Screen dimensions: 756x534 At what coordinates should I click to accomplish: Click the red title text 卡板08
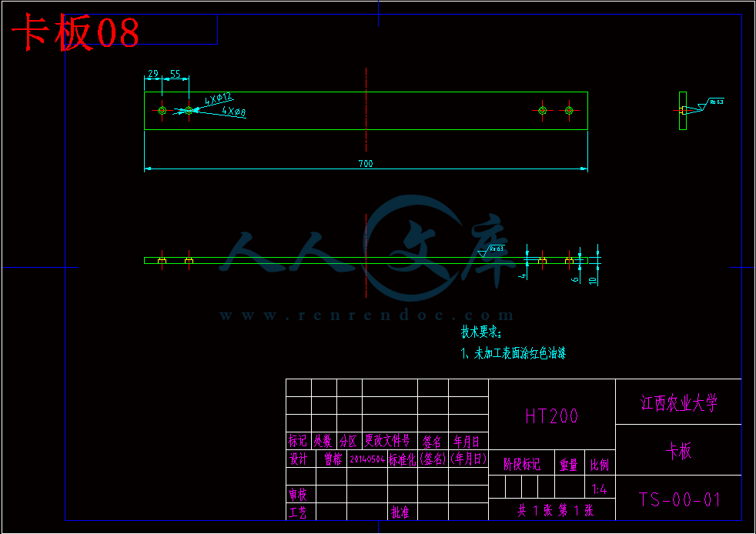point(75,32)
